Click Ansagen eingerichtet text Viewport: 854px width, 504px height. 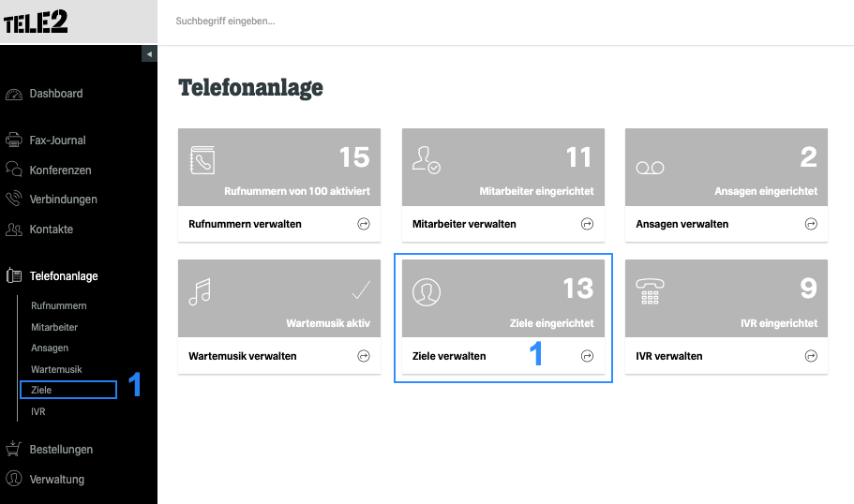point(766,192)
